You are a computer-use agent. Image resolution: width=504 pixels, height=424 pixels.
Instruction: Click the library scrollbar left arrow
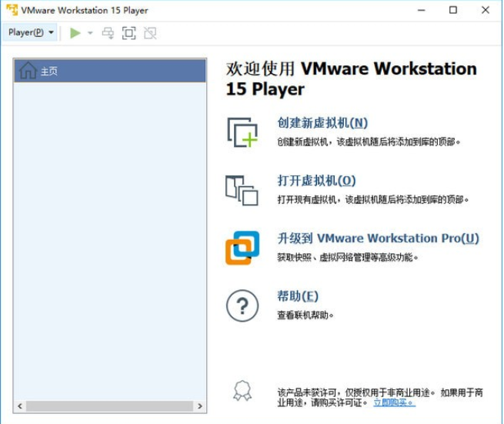tap(20, 406)
